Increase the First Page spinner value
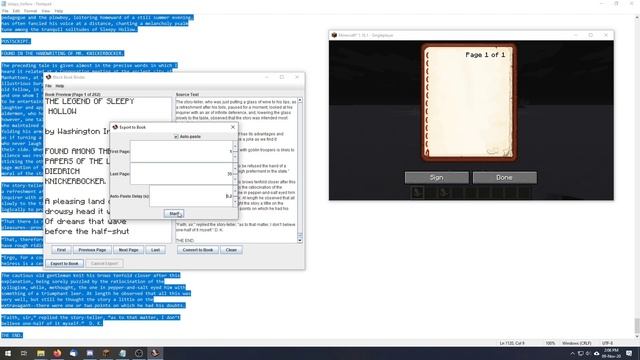 (x=235, y=146)
